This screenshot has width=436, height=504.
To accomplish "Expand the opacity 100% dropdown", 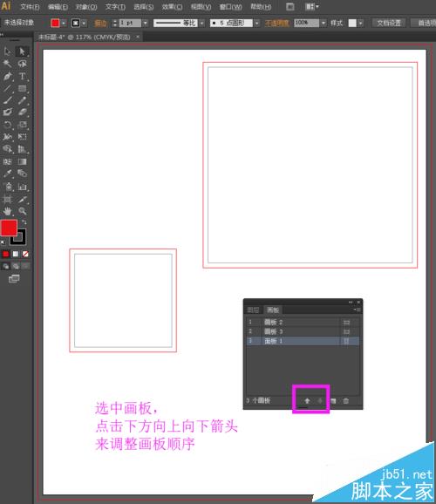I will point(324,23).
